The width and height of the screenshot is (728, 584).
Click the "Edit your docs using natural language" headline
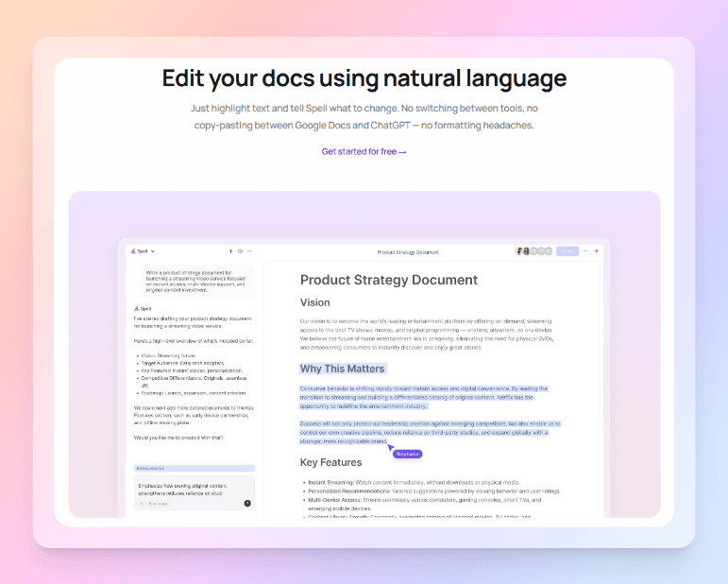coord(364,78)
